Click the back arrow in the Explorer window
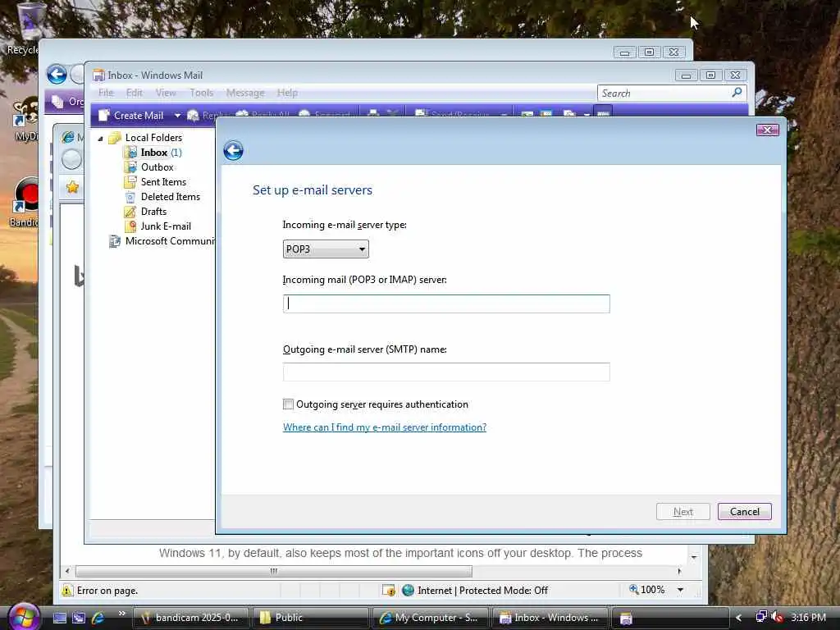The image size is (840, 630). coord(57,74)
